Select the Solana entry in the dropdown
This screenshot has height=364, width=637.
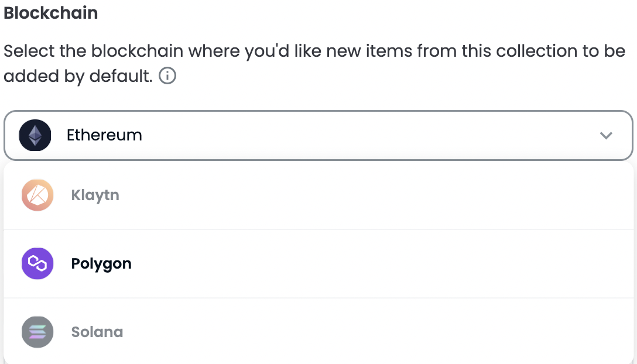pos(318,331)
